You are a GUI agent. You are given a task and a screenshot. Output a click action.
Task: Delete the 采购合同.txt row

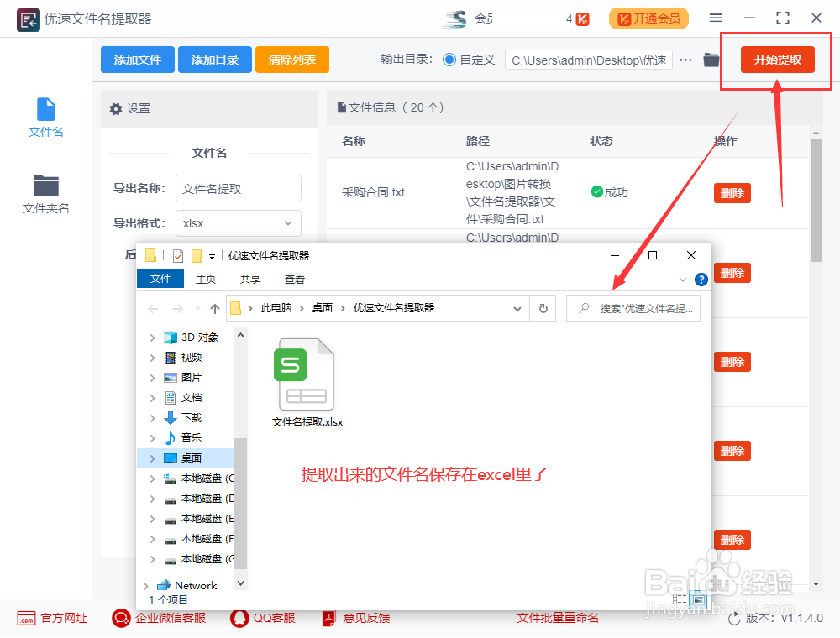point(732,193)
